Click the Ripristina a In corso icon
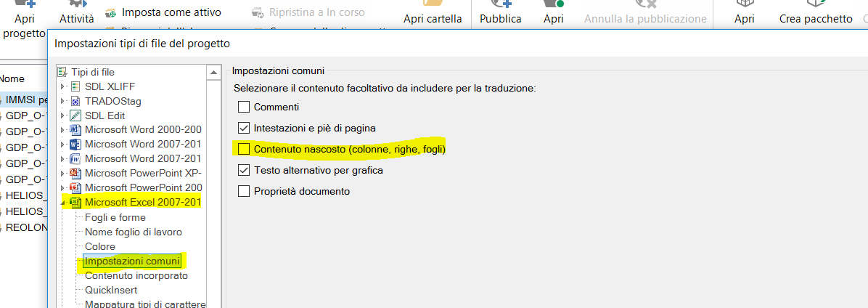The width and height of the screenshot is (868, 308). [x=258, y=12]
